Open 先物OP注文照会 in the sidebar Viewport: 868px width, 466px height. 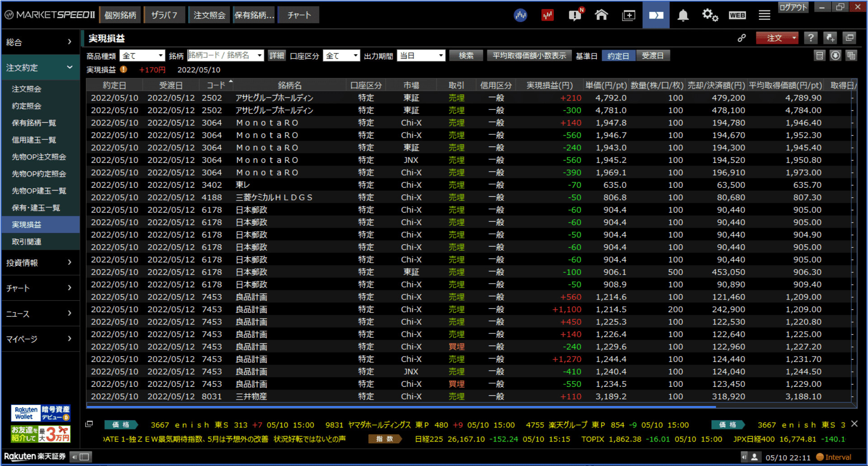(x=40, y=157)
